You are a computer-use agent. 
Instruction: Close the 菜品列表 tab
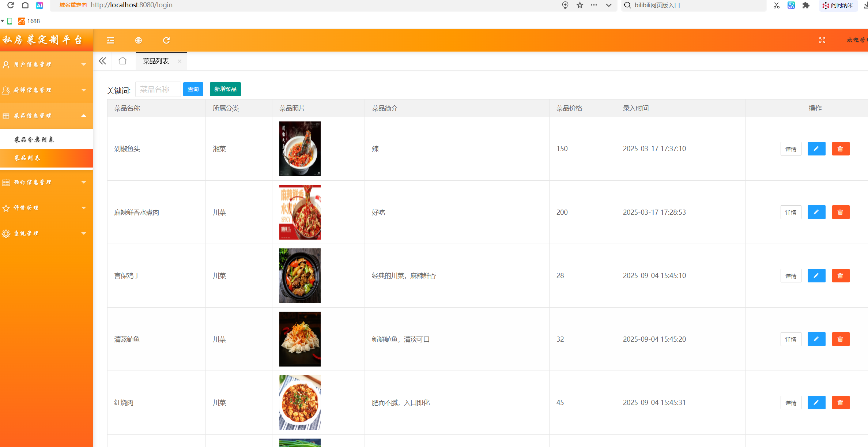180,61
